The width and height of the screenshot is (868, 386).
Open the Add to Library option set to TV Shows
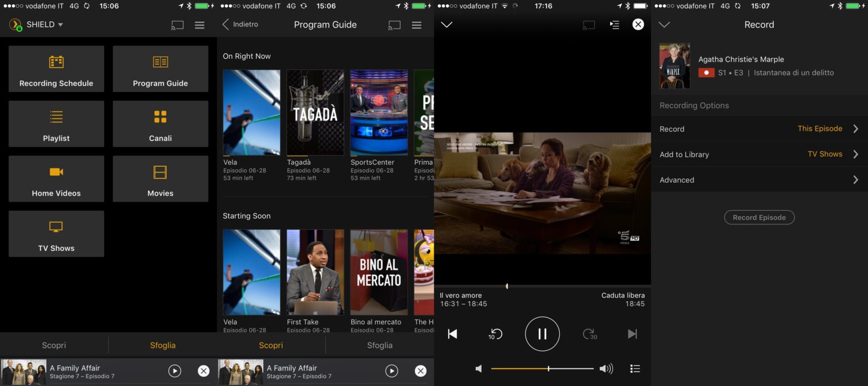(759, 154)
